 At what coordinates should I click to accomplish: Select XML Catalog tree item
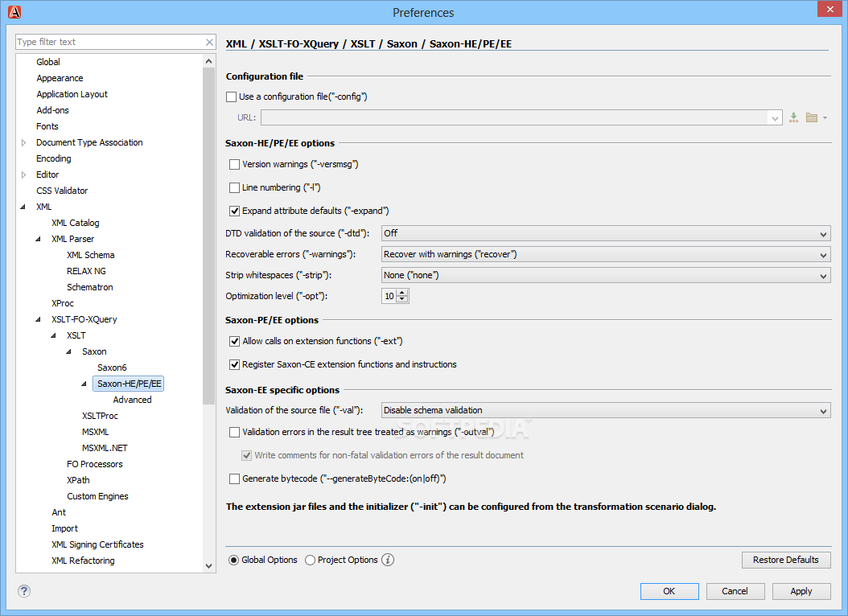click(75, 223)
